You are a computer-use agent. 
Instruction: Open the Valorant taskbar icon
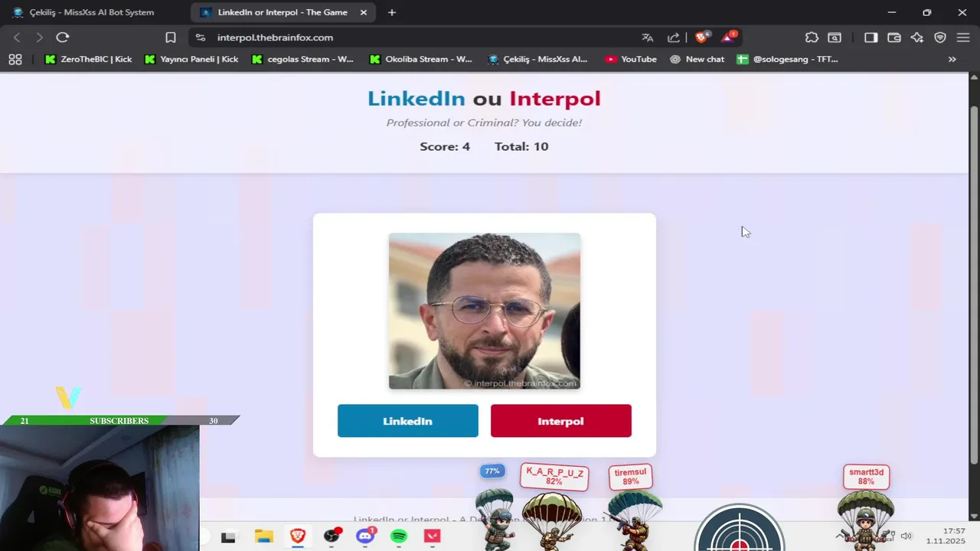coord(433,536)
